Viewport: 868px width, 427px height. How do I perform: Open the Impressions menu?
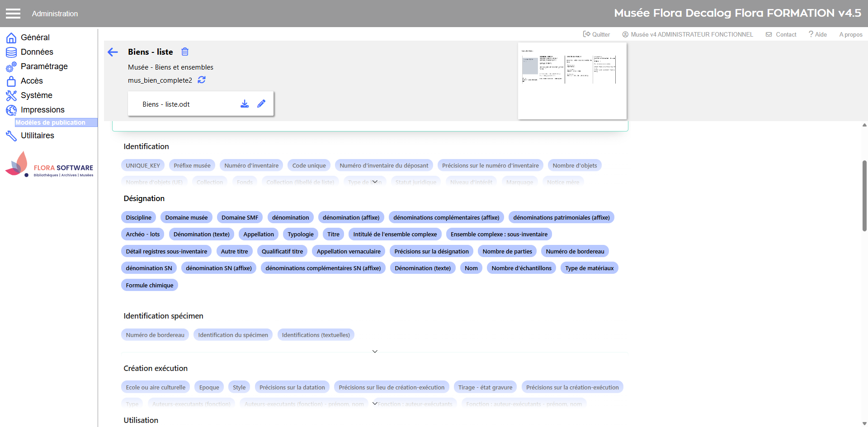click(x=42, y=110)
